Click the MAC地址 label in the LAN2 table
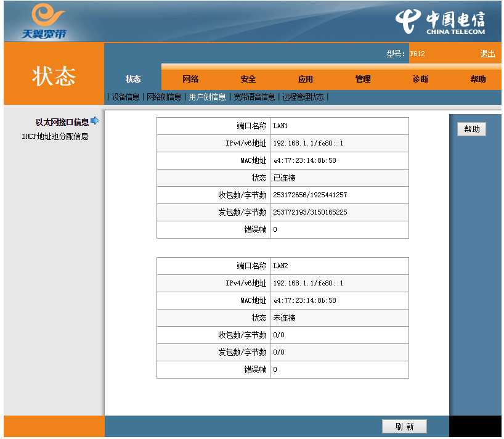 tap(253, 300)
